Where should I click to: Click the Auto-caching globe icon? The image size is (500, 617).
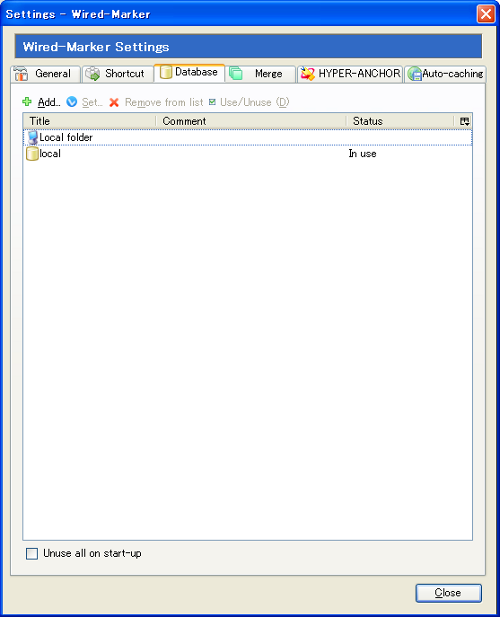(415, 74)
